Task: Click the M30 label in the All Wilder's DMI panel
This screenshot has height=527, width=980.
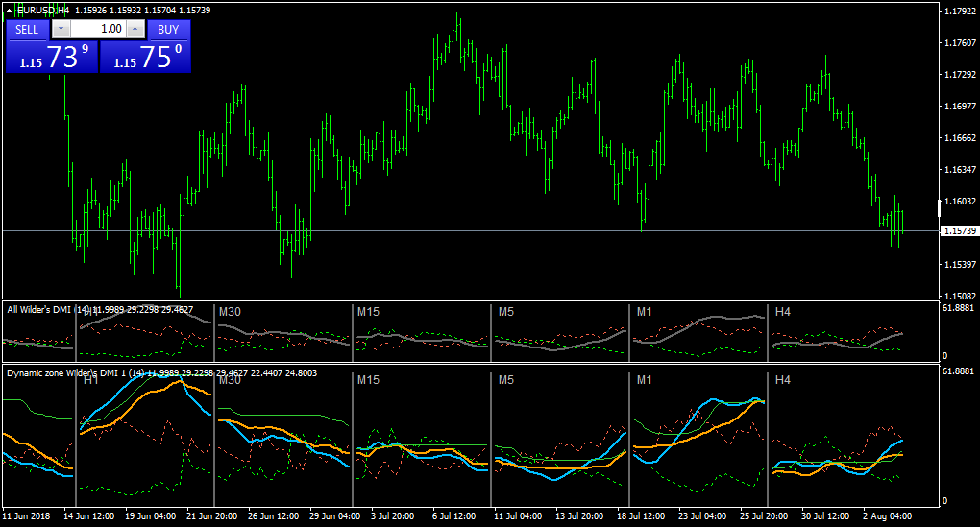Action: pyautogui.click(x=230, y=312)
